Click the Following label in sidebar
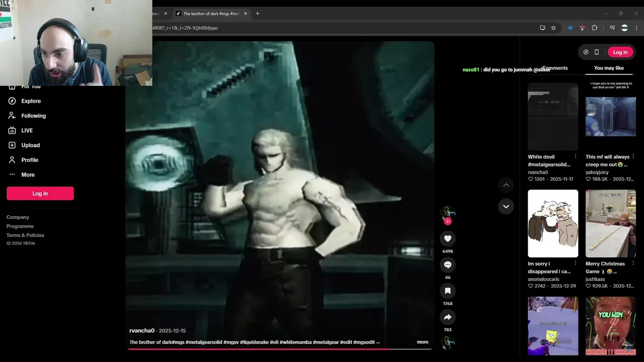 (x=33, y=116)
